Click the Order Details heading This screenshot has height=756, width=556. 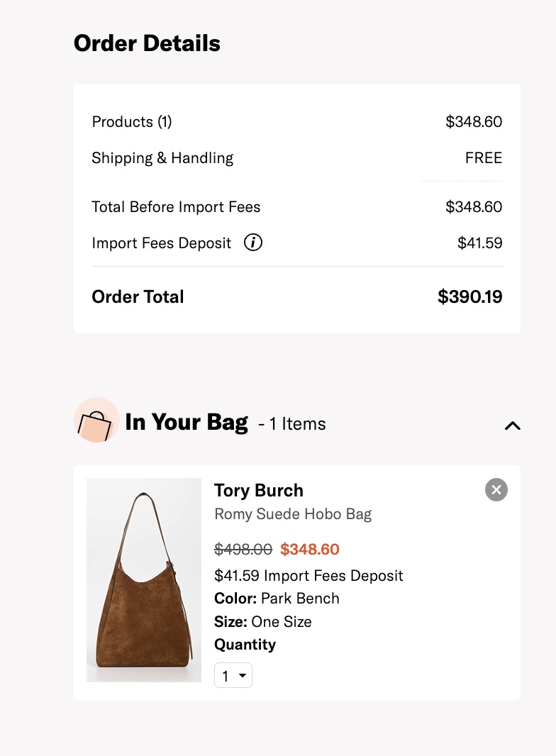[x=147, y=43]
